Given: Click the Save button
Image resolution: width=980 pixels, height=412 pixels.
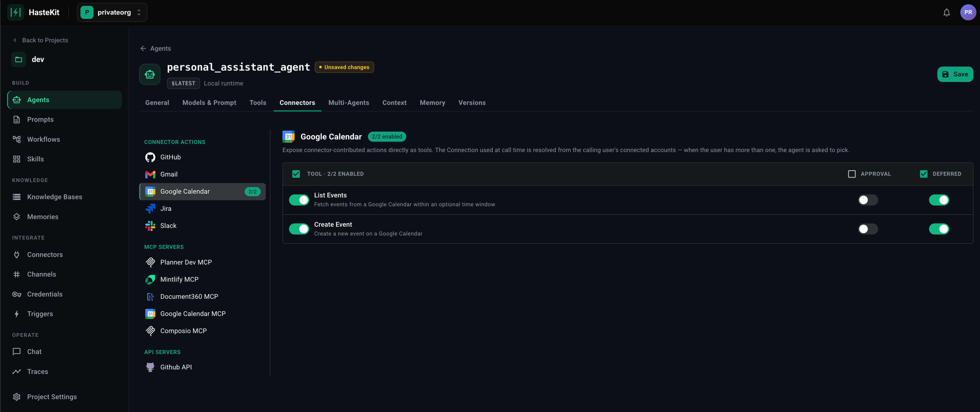Looking at the screenshot, I should point(955,74).
